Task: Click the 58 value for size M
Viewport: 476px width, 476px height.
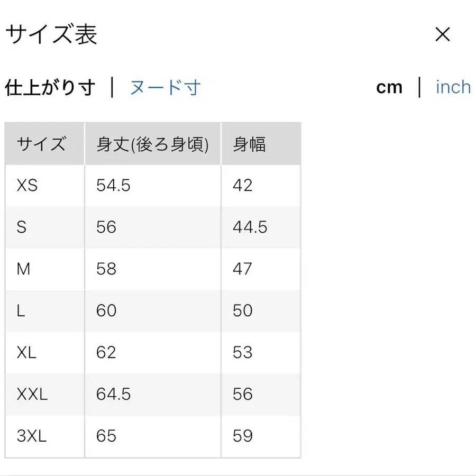Action: (106, 269)
